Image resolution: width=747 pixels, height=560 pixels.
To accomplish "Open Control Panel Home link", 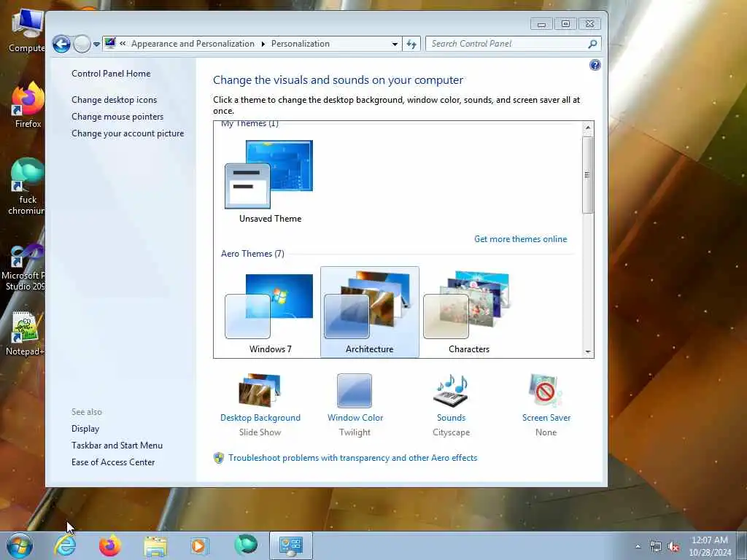I will click(x=111, y=74).
